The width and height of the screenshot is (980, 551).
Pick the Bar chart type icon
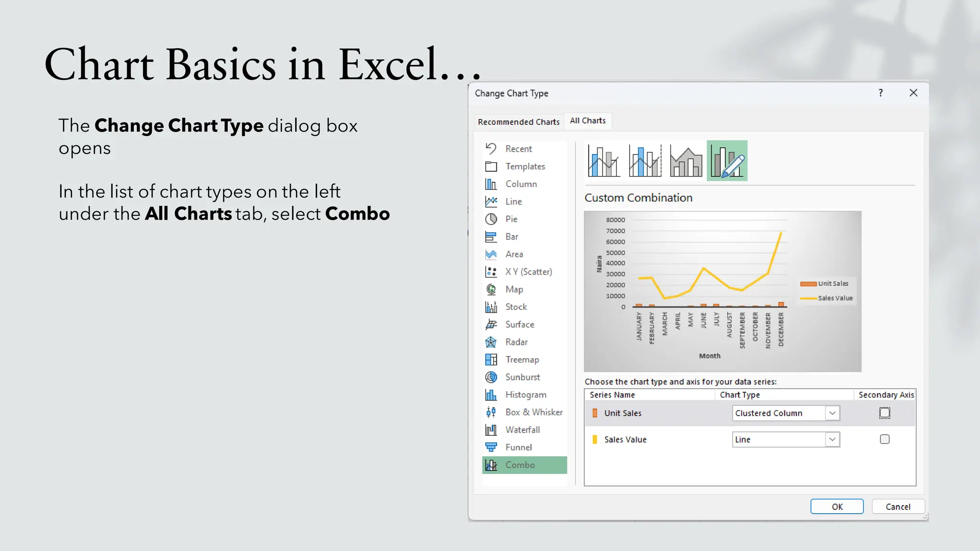click(491, 237)
